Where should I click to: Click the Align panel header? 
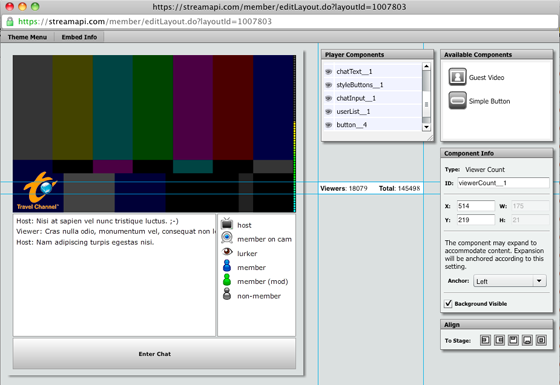click(497, 325)
